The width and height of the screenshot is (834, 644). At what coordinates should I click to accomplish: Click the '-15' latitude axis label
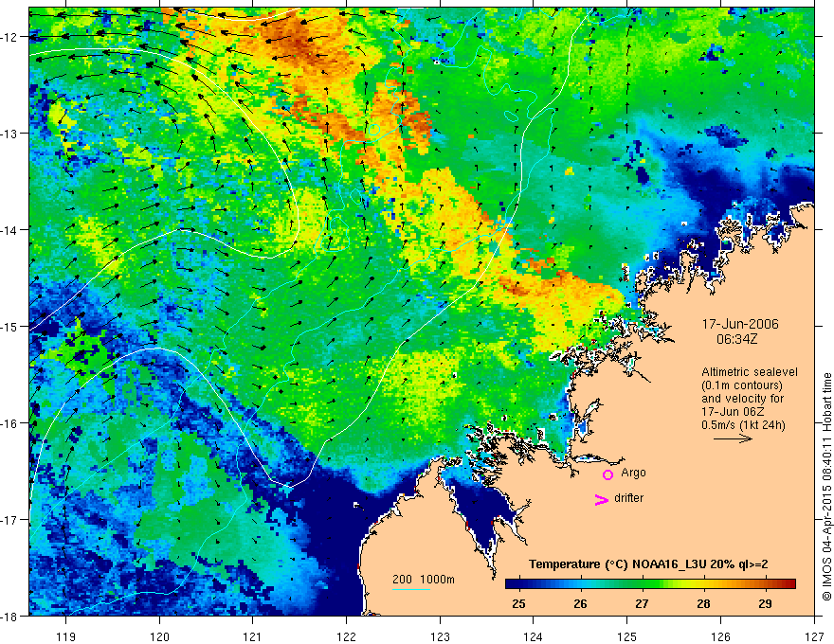9,326
